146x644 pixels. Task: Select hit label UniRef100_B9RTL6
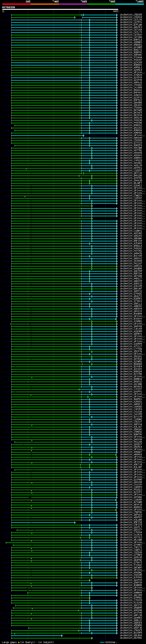[131, 40]
